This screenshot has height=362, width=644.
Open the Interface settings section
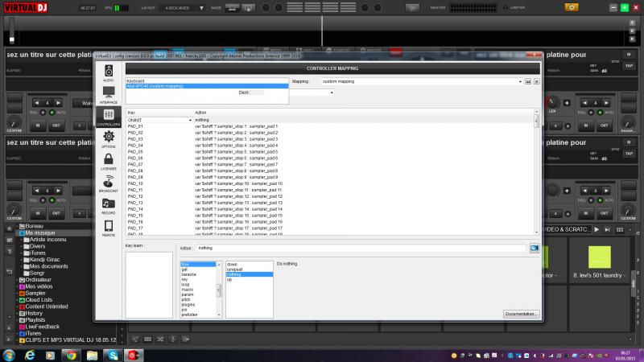tap(108, 94)
